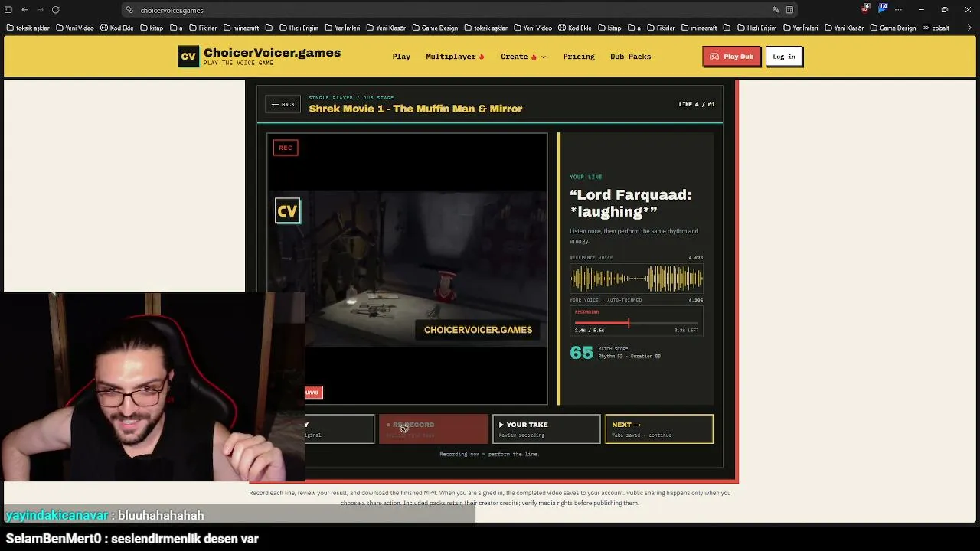
Task: Click the ChoicerVoicer CV logo icon in header
Action: point(188,57)
